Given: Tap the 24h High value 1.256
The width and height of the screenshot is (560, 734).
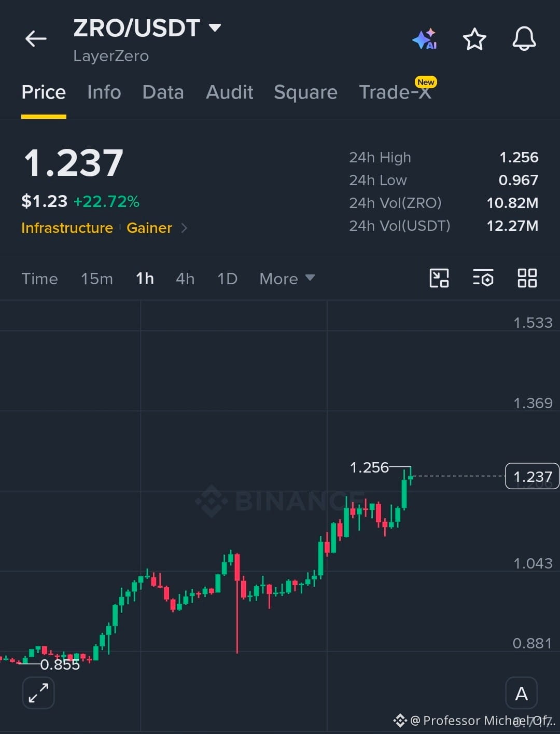Looking at the screenshot, I should click(x=519, y=157).
